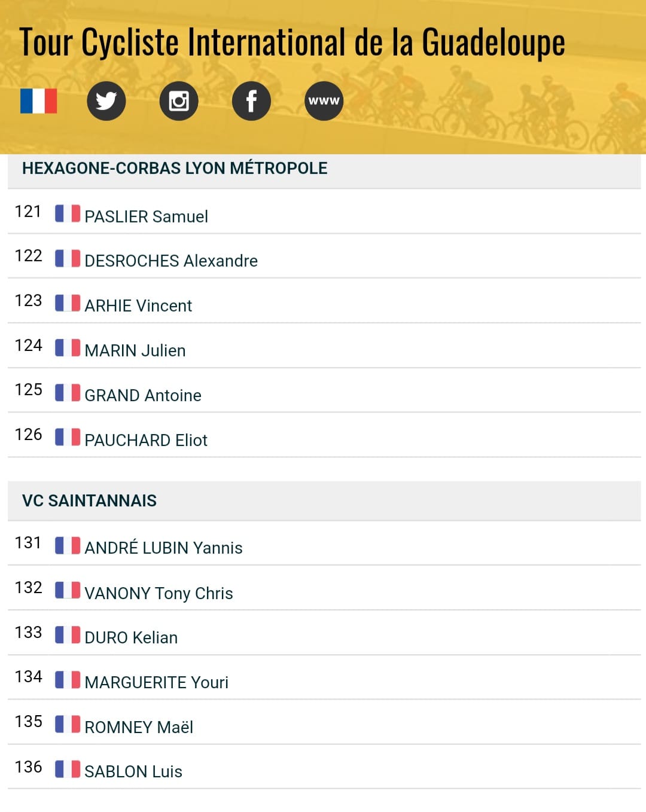Open rider ARHIE Vincent
The image size is (646, 812).
[x=138, y=306]
